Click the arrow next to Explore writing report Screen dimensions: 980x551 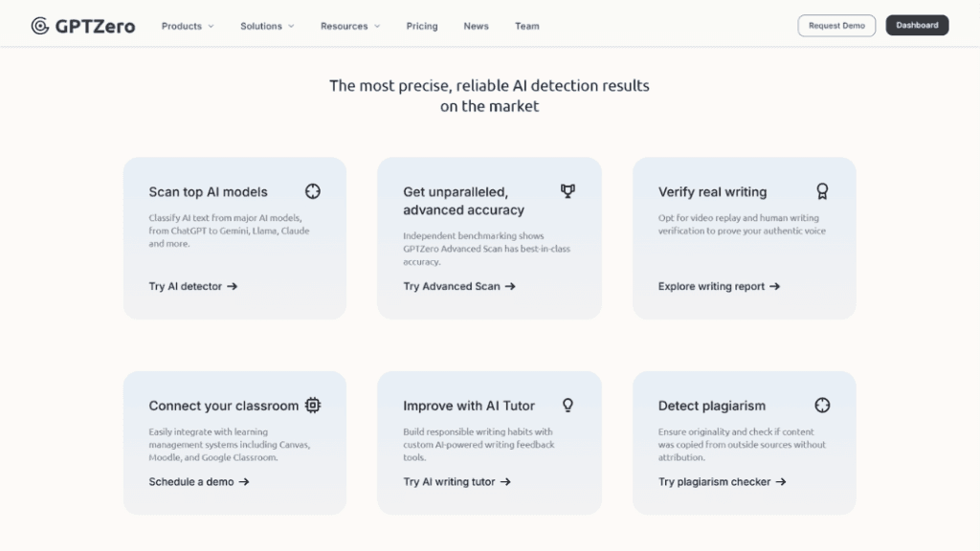(775, 286)
